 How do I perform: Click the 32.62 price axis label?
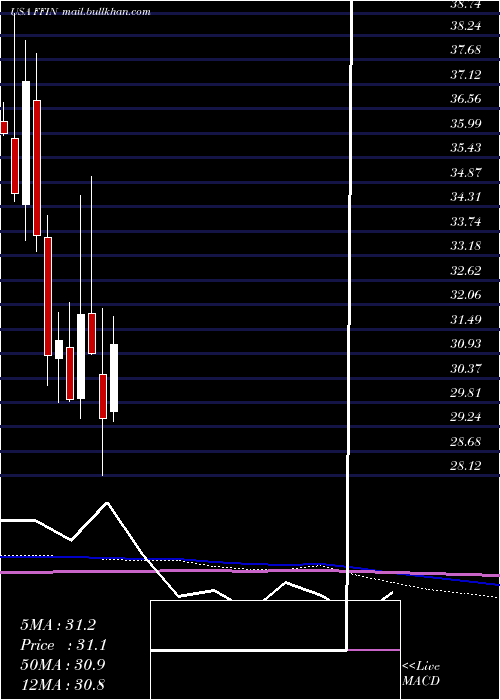[x=466, y=270]
